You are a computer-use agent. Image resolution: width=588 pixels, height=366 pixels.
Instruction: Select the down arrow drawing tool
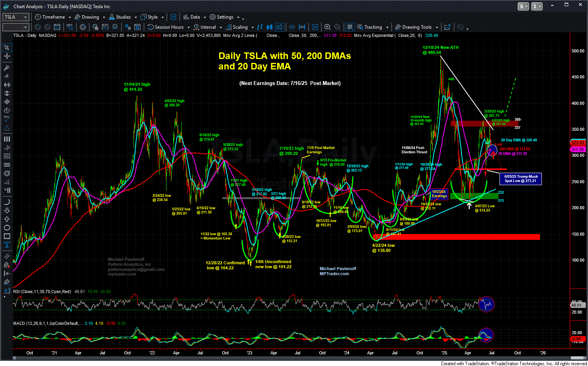[x=7, y=210]
